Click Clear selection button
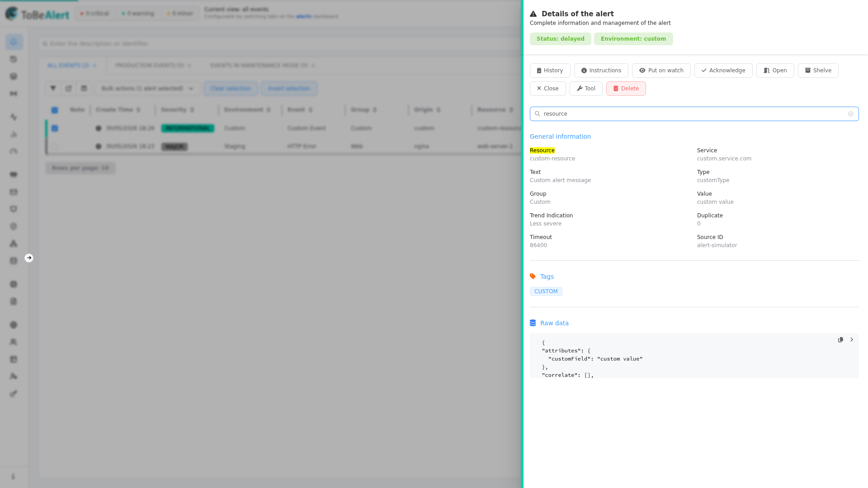 coord(231,89)
